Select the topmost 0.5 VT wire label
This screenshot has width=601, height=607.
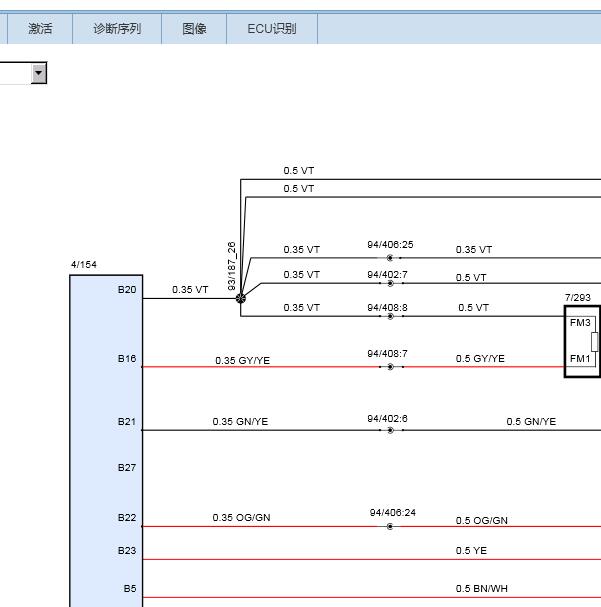tap(299, 171)
